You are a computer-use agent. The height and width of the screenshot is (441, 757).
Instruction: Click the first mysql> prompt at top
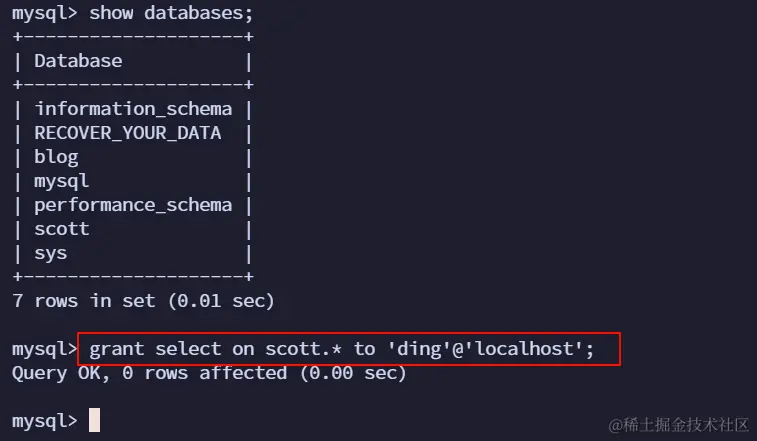44,14
